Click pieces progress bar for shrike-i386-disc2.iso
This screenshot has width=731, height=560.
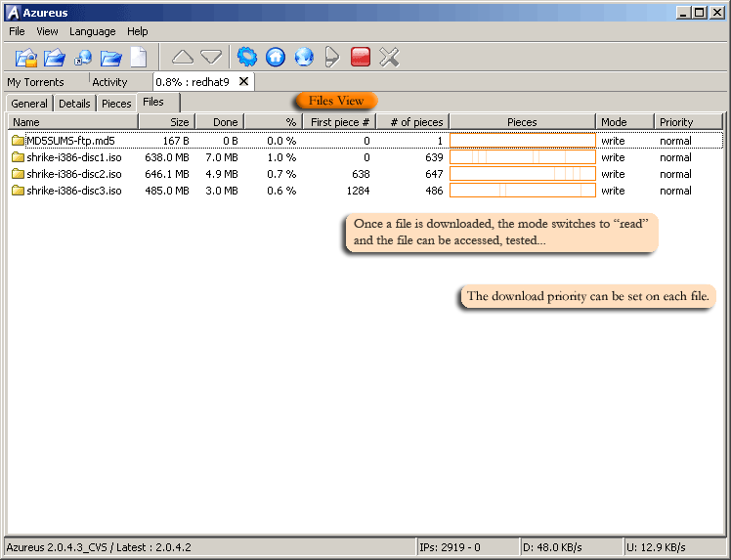pos(523,174)
